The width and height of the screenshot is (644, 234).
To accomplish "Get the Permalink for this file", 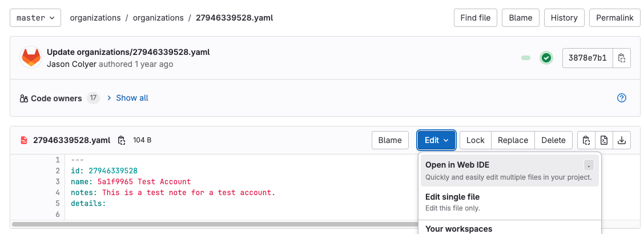I will click(615, 18).
